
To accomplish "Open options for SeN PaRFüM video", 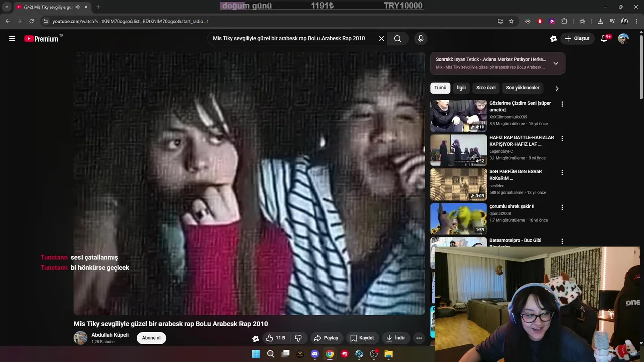I will pos(562,172).
